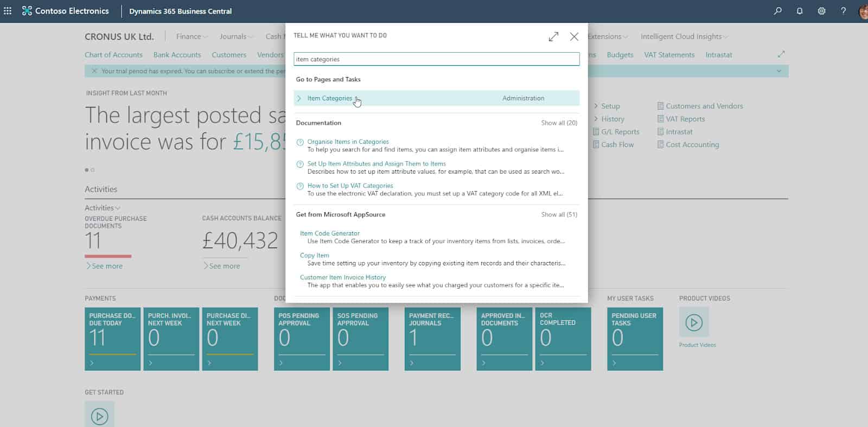Click Intrastat report document icon

pyautogui.click(x=660, y=132)
